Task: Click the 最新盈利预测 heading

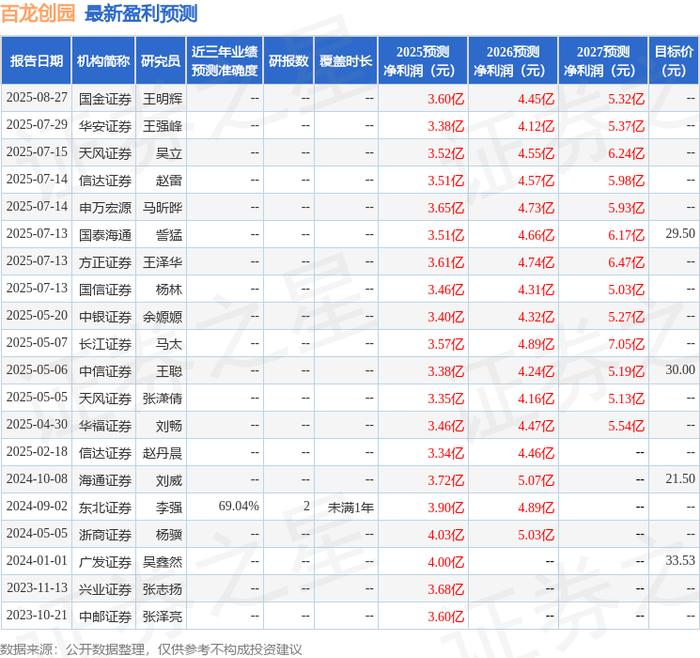Action: pyautogui.click(x=141, y=13)
